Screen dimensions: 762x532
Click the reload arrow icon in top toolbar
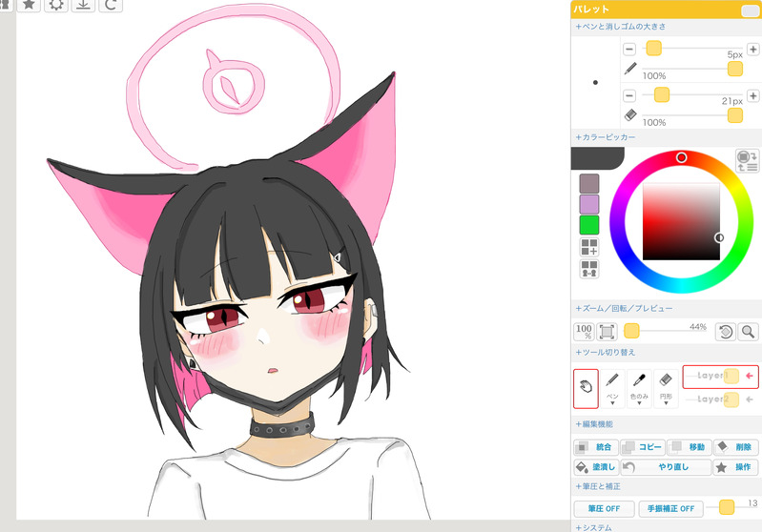click(x=111, y=5)
